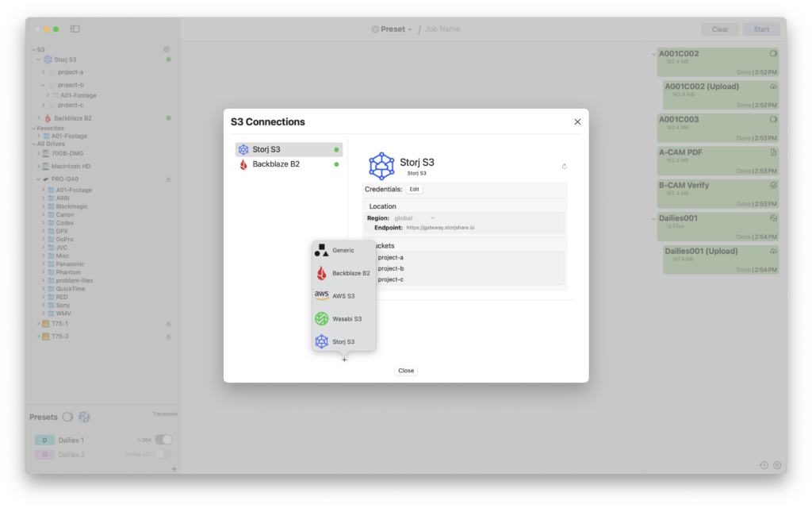Click the transcode icon on the Dailies001 job
Viewport: 812px width, 508px height.
pyautogui.click(x=773, y=218)
